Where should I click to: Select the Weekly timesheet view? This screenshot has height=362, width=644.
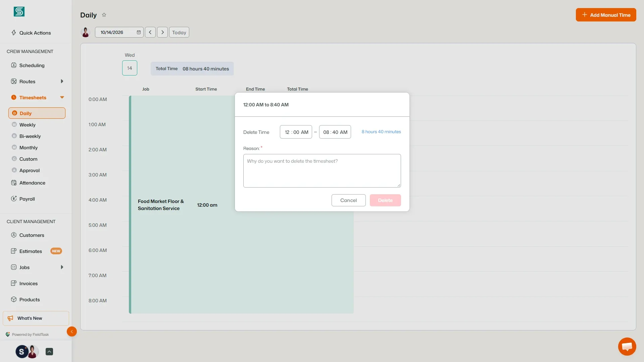[x=28, y=125]
